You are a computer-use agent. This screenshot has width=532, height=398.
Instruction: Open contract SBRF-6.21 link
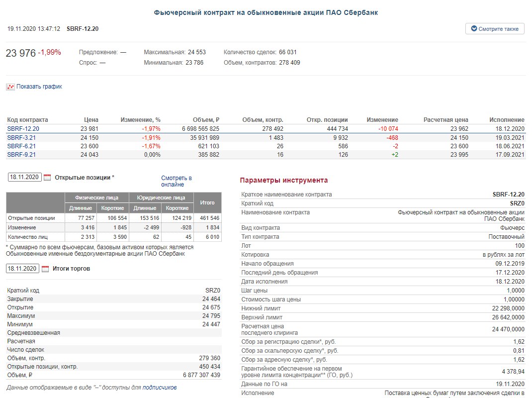[21, 146]
